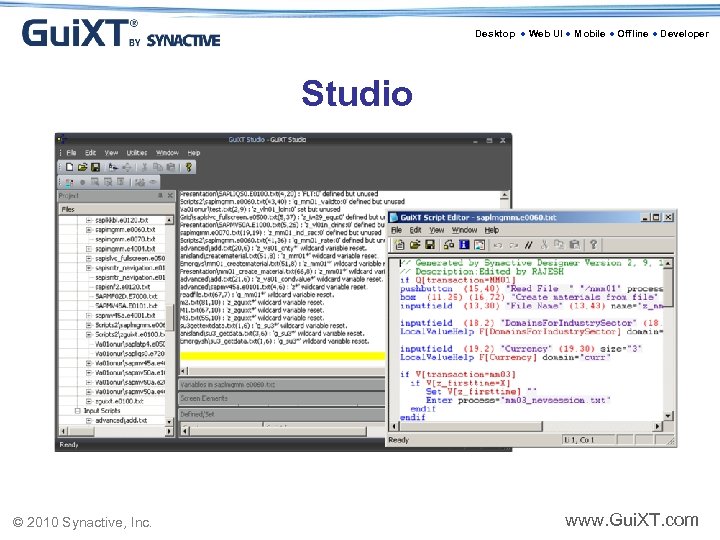Click www.GuiXT.com link in footer
The height and width of the screenshot is (540, 720).
pyautogui.click(x=632, y=520)
